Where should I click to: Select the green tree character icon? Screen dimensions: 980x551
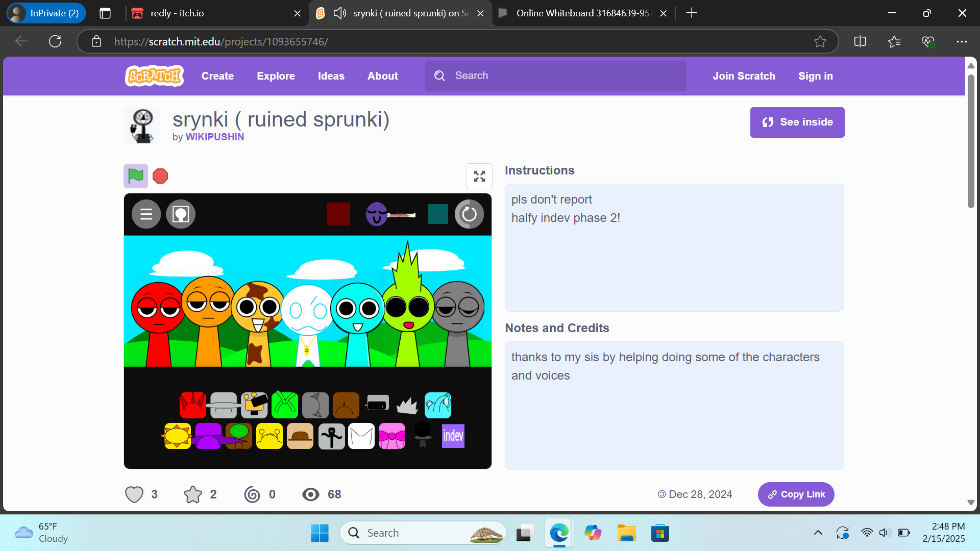(x=239, y=436)
